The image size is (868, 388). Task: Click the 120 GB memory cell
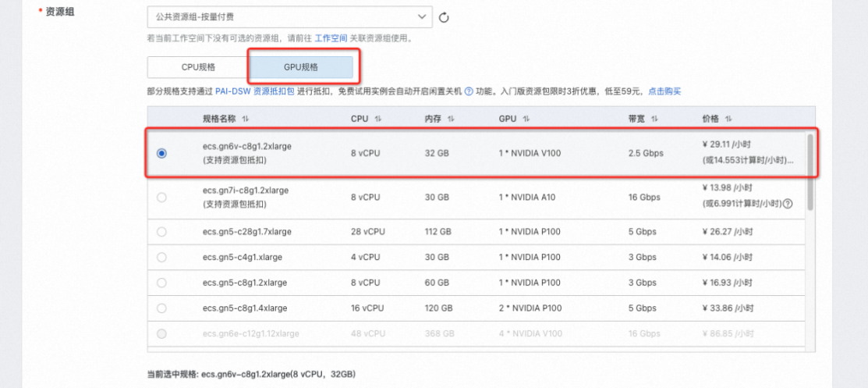pos(439,308)
